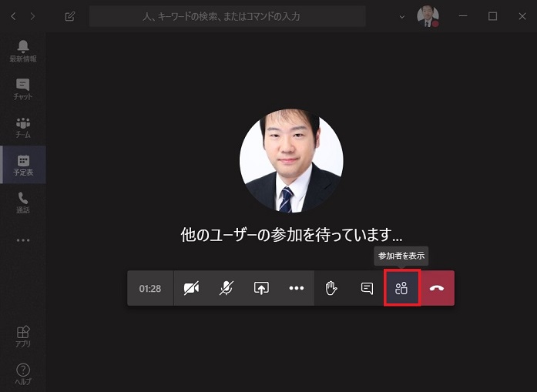Open the Chat (チャット) section
The image size is (537, 392).
pos(23,89)
